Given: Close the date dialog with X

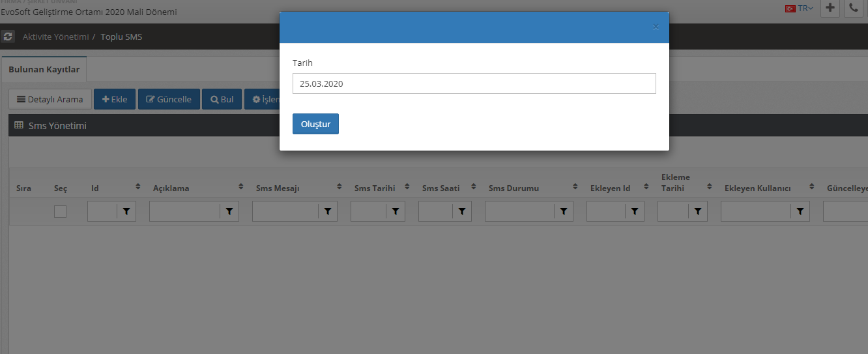Looking at the screenshot, I should click(656, 27).
